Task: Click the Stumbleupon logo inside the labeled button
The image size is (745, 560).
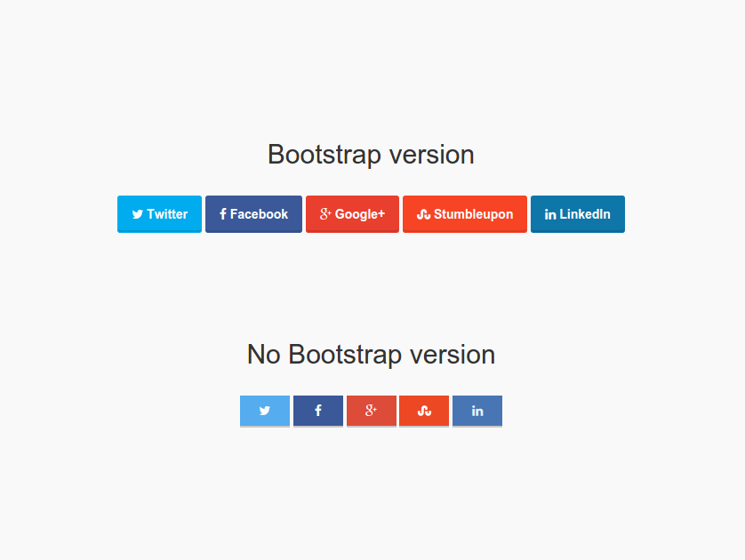Action: (x=423, y=214)
